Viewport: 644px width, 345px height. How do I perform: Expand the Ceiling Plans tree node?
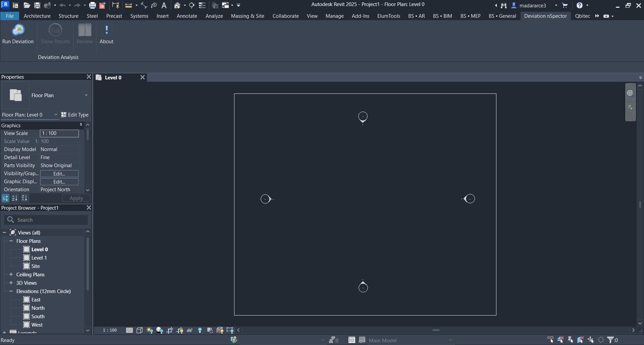pyautogui.click(x=11, y=274)
